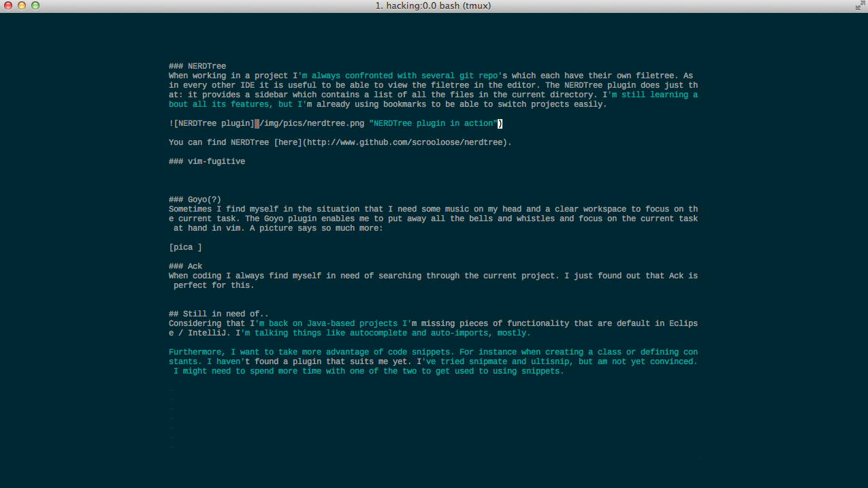Click the fullscreen arrows icon in title bar
Viewport: 868px width, 488px height.
(x=860, y=5)
